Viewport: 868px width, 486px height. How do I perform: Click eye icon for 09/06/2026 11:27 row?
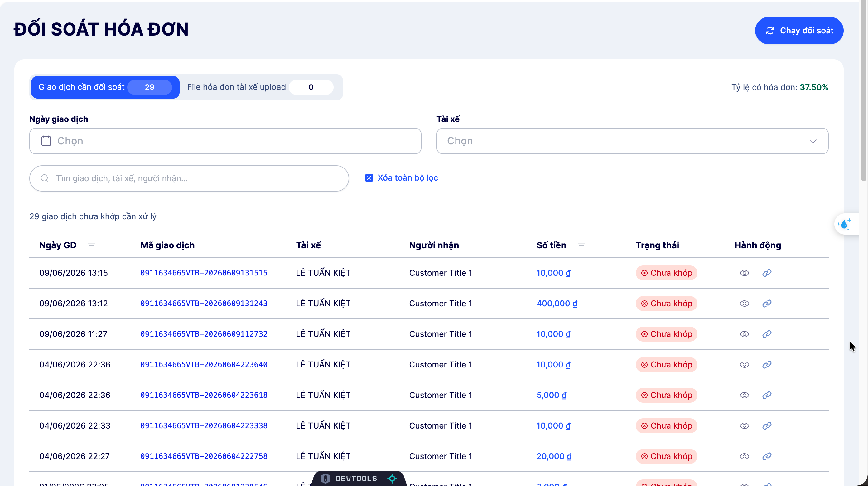point(744,334)
